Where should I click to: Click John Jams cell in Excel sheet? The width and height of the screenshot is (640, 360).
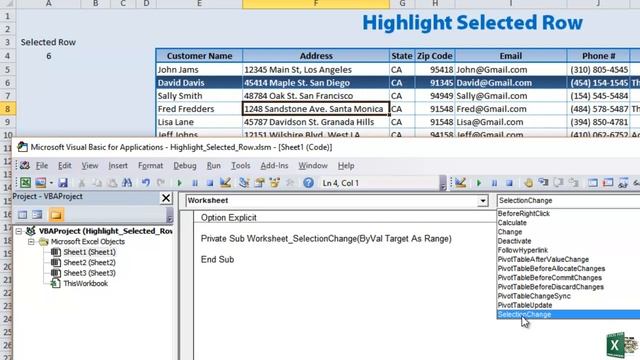click(199, 69)
